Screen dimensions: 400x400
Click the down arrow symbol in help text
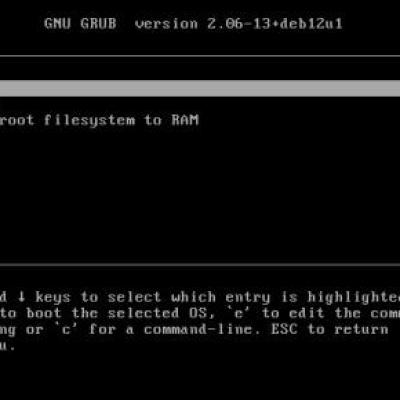click(x=22, y=297)
